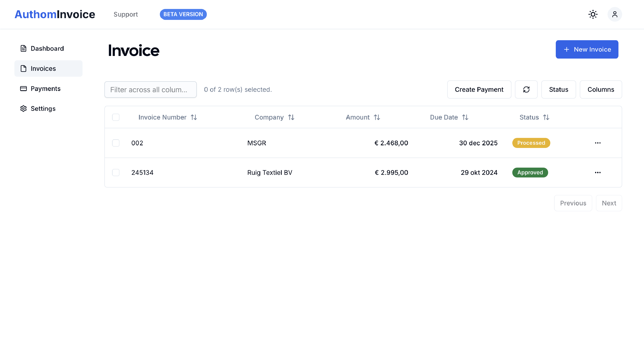Sort by Company arrows icon

[291, 117]
